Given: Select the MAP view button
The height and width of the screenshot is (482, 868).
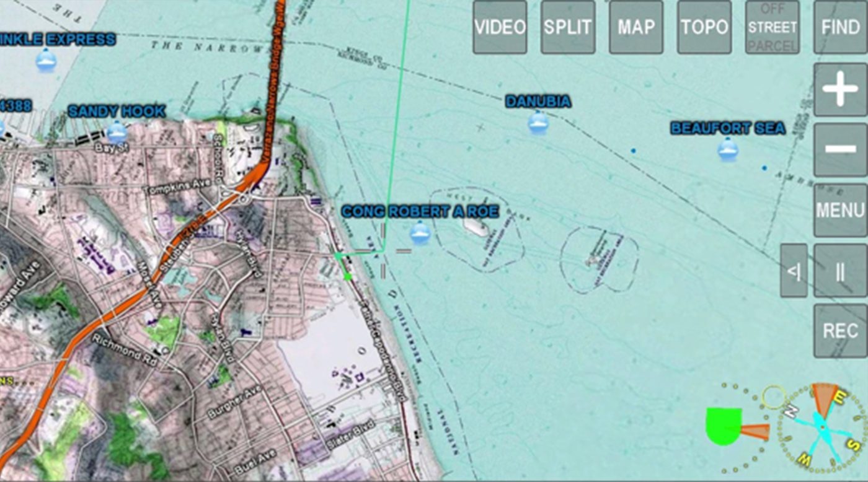Looking at the screenshot, I should click(x=636, y=27).
